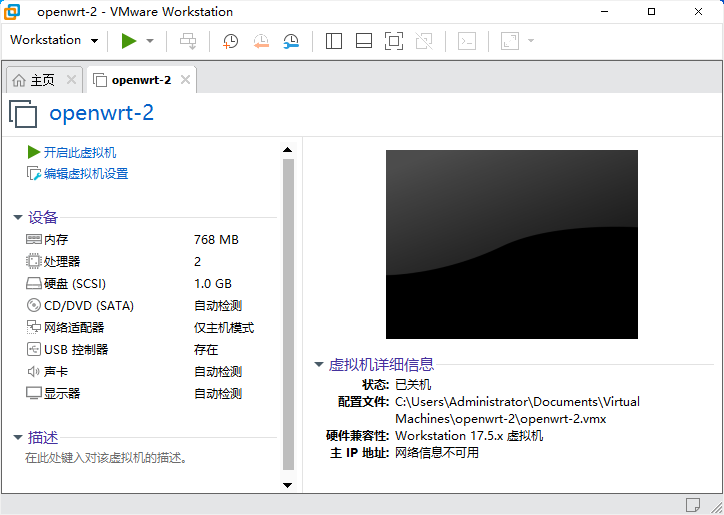Viewport: 724px width, 515px height.
Task: Minimize the VMware Workstation window
Action: pyautogui.click(x=604, y=12)
